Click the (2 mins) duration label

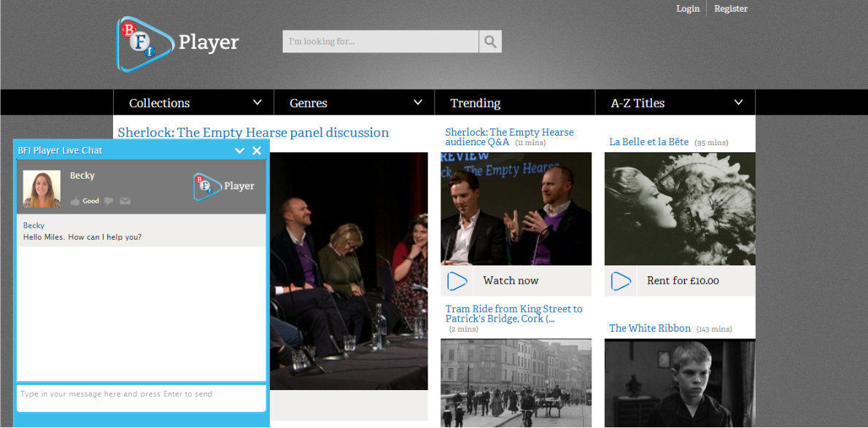click(463, 330)
